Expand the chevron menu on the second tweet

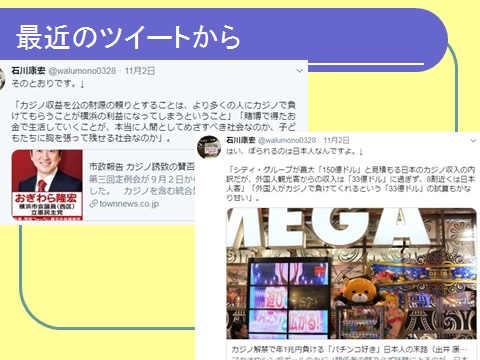(x=473, y=141)
